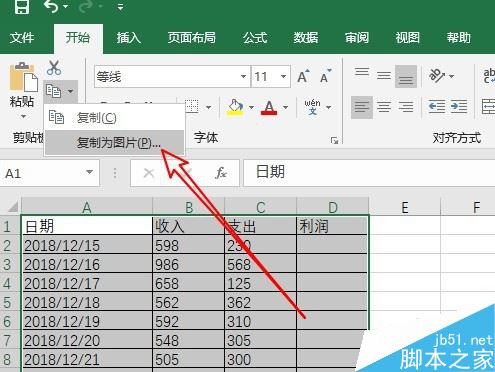Open the 字体 group dialog launcher
The height and width of the screenshot is (372, 495).
coord(334,141)
